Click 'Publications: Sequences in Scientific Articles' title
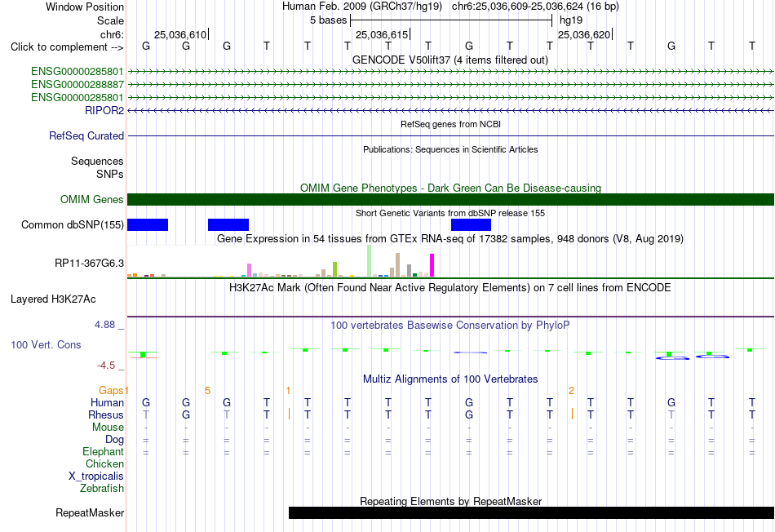 coord(450,149)
